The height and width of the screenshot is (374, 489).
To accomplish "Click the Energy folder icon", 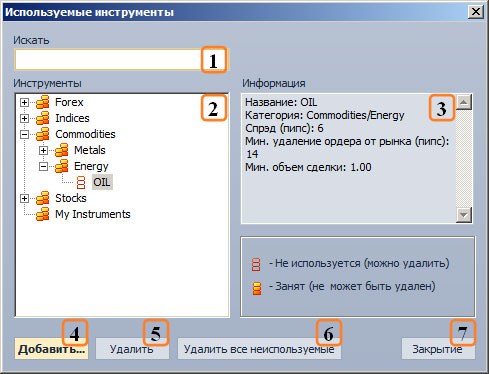I will pos(62,166).
